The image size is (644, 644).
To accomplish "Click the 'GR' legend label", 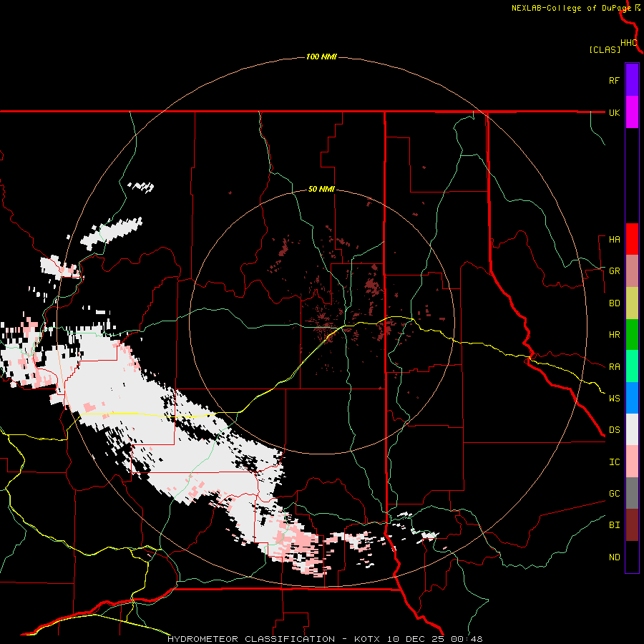I will 614,271.
